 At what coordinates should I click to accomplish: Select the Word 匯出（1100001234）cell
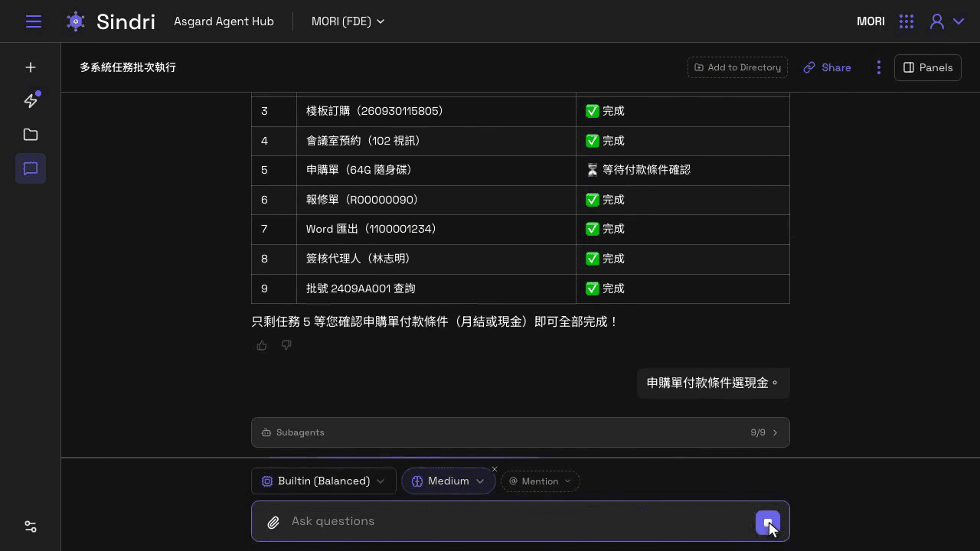coord(436,230)
